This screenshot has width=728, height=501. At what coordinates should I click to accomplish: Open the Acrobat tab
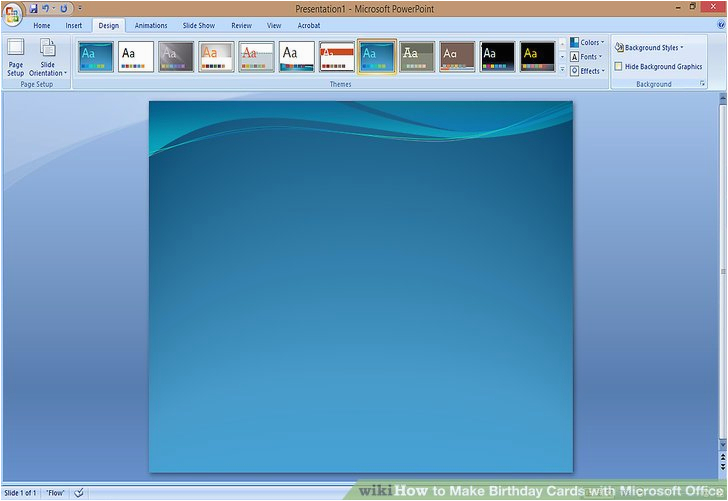coord(309,26)
